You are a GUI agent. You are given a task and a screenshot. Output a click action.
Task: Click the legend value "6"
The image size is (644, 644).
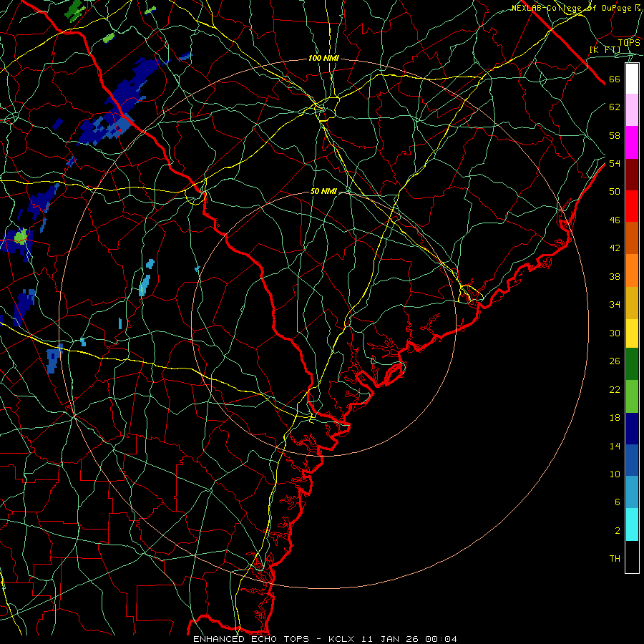(x=617, y=502)
